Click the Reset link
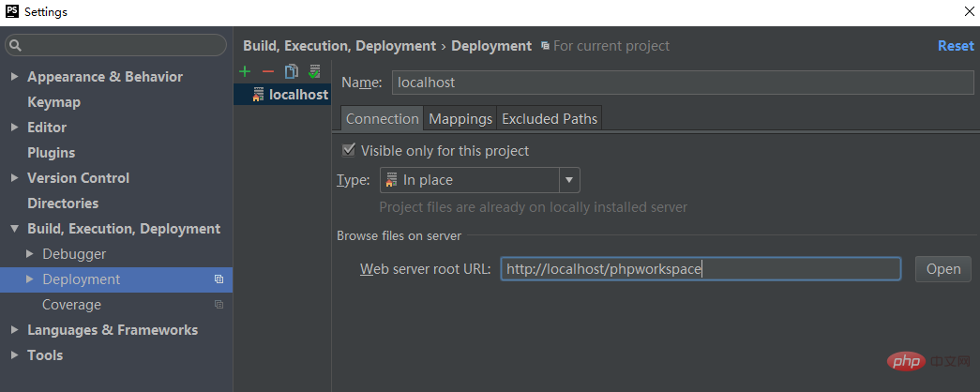Image resolution: width=980 pixels, height=392 pixels. coord(956,46)
